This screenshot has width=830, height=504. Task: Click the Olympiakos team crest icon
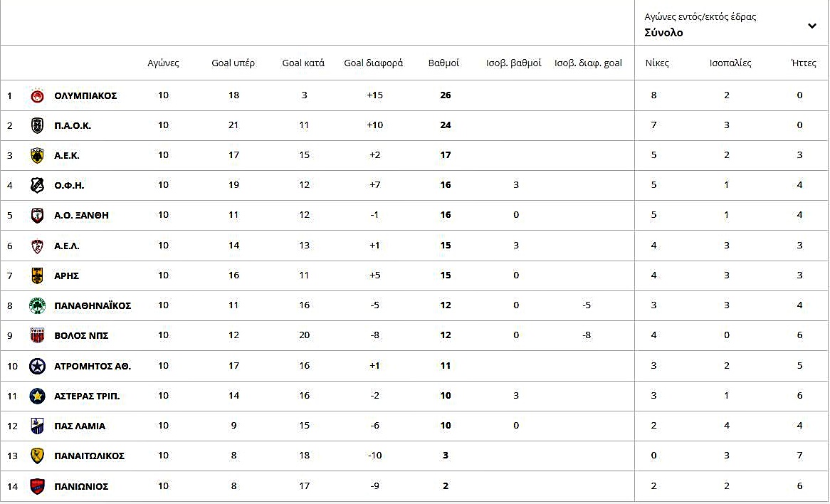pos(38,95)
